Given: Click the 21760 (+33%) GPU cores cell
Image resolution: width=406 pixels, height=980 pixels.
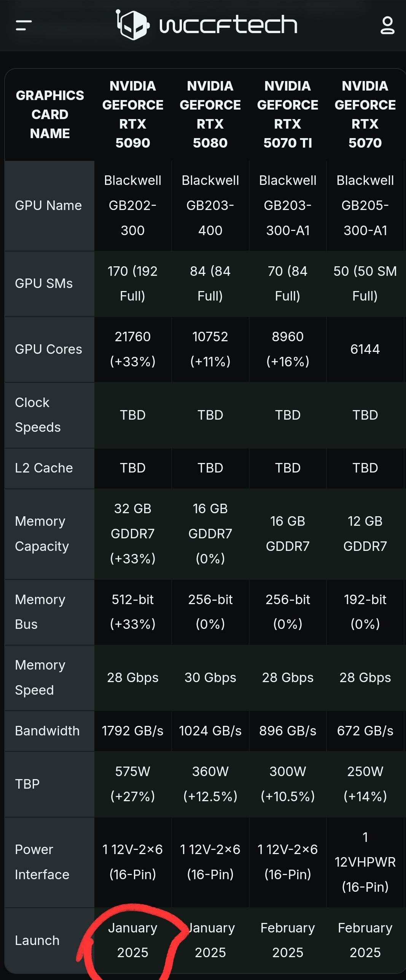Looking at the screenshot, I should [133, 349].
